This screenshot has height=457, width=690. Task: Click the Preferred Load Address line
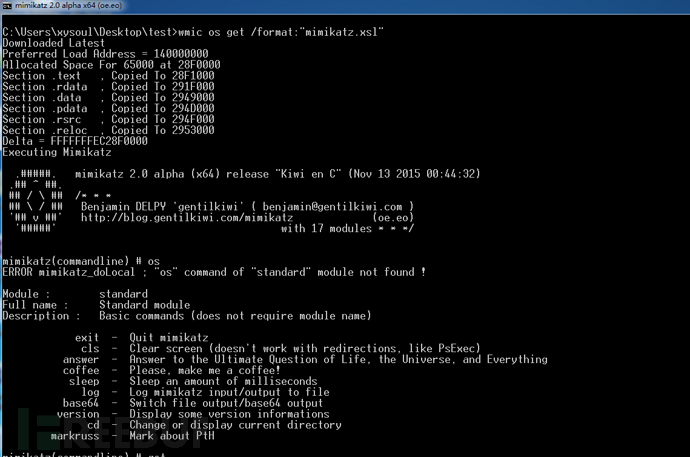coord(105,54)
